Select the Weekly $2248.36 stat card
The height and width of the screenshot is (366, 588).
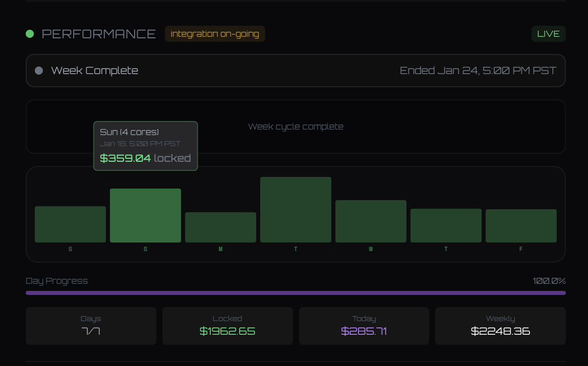coord(500,325)
